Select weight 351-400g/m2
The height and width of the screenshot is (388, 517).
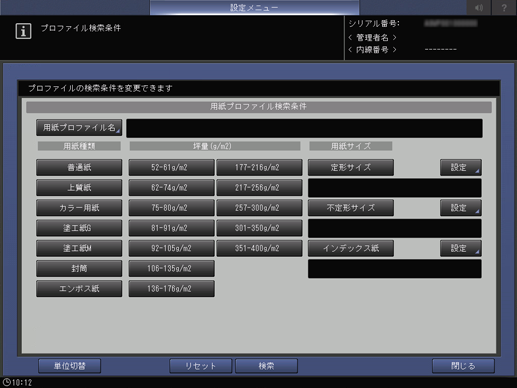click(x=259, y=248)
